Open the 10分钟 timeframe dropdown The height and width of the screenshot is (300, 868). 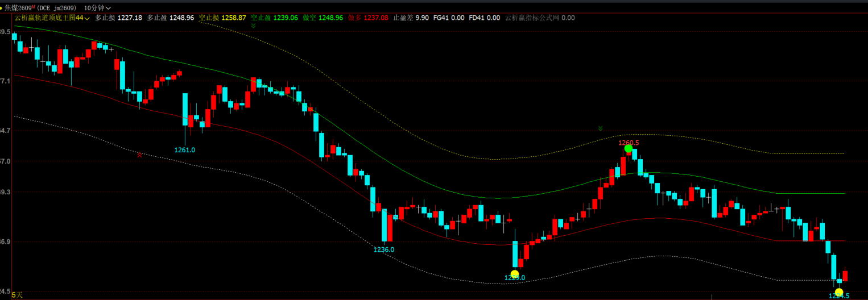pos(97,8)
